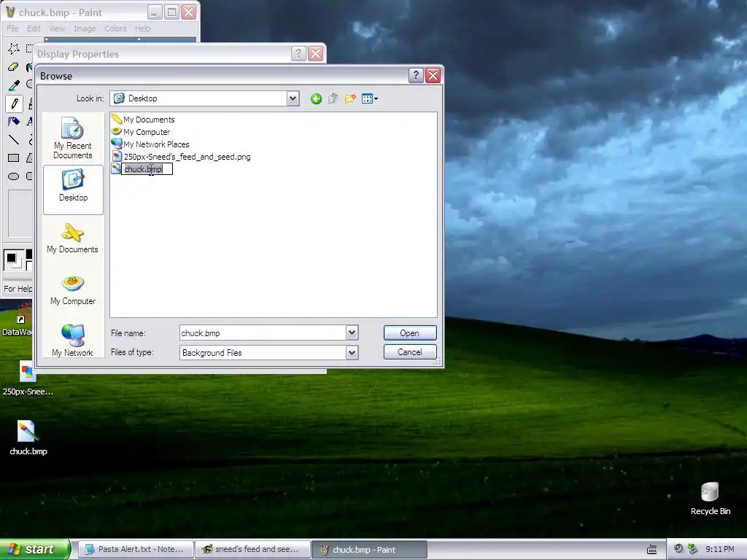747x560 pixels.
Task: Open My Computer from the places bar
Action: point(72,290)
